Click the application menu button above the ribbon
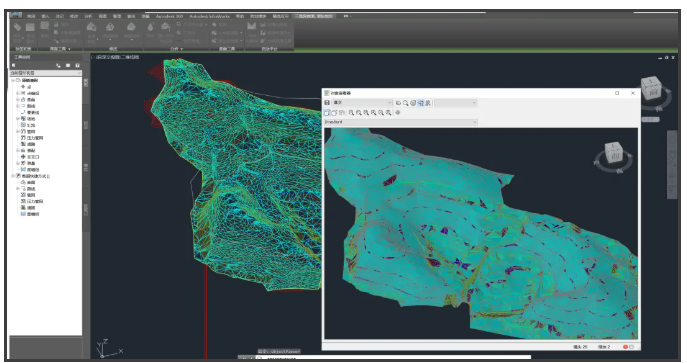 [16, 15]
